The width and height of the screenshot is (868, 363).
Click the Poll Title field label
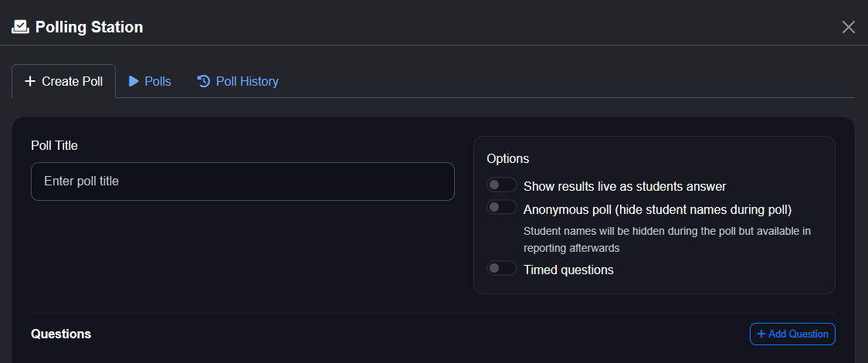pyautogui.click(x=54, y=145)
